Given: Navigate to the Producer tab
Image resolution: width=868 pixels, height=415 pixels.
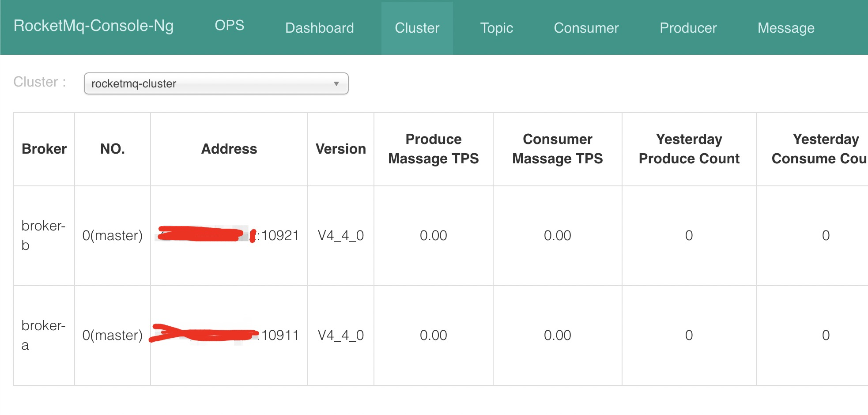Looking at the screenshot, I should point(688,28).
